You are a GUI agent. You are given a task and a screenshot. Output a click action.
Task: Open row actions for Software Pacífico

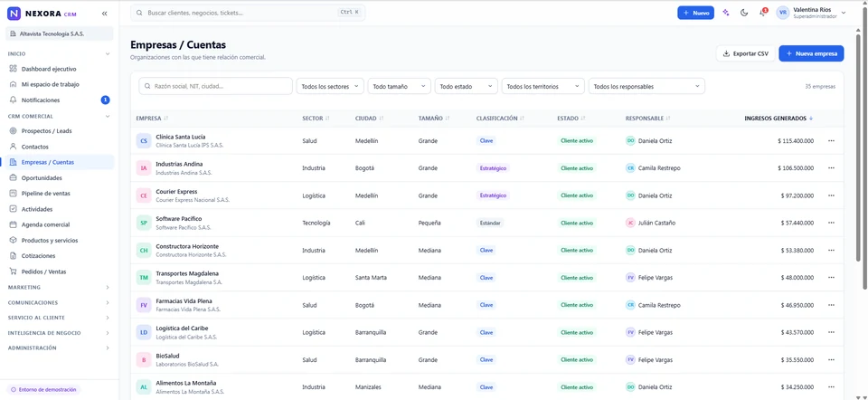coord(831,223)
